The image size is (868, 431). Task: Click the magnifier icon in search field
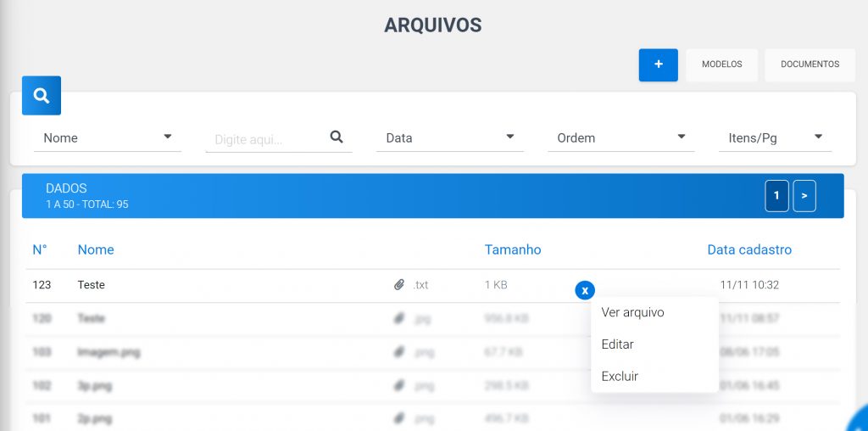click(337, 137)
